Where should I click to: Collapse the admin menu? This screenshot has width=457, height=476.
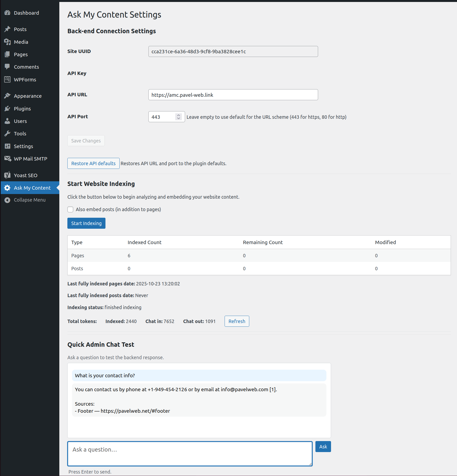[7, 200]
